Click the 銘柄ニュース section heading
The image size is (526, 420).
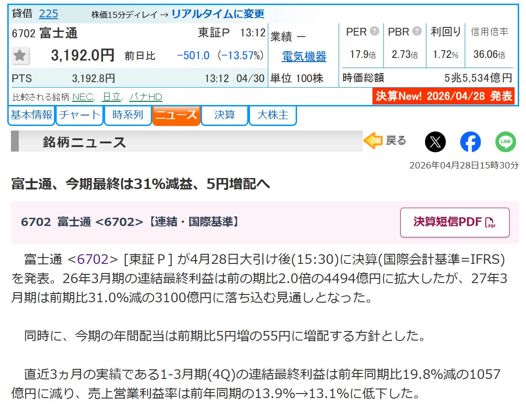pos(84,142)
